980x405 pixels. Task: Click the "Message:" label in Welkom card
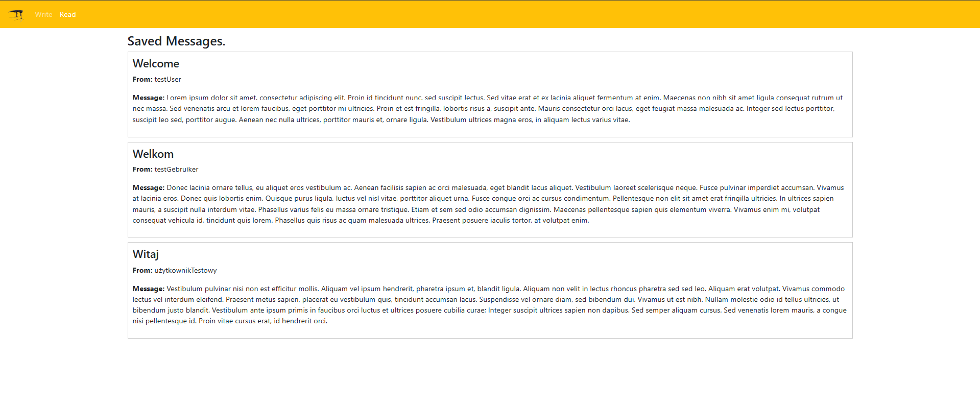point(148,187)
